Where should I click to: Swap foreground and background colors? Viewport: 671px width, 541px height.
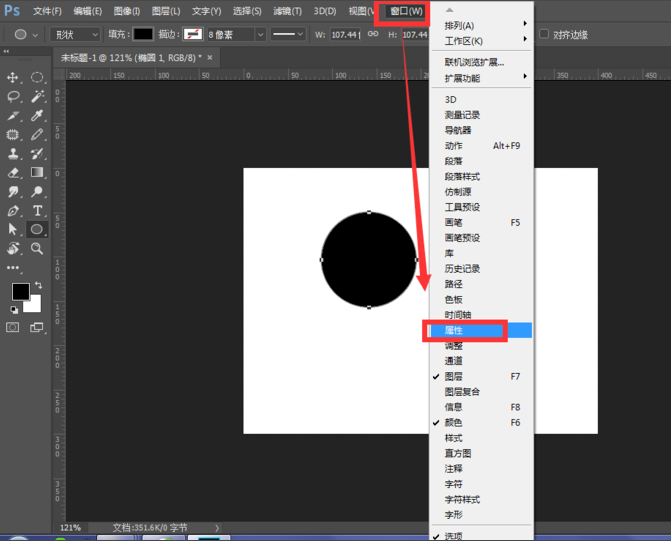[39, 285]
